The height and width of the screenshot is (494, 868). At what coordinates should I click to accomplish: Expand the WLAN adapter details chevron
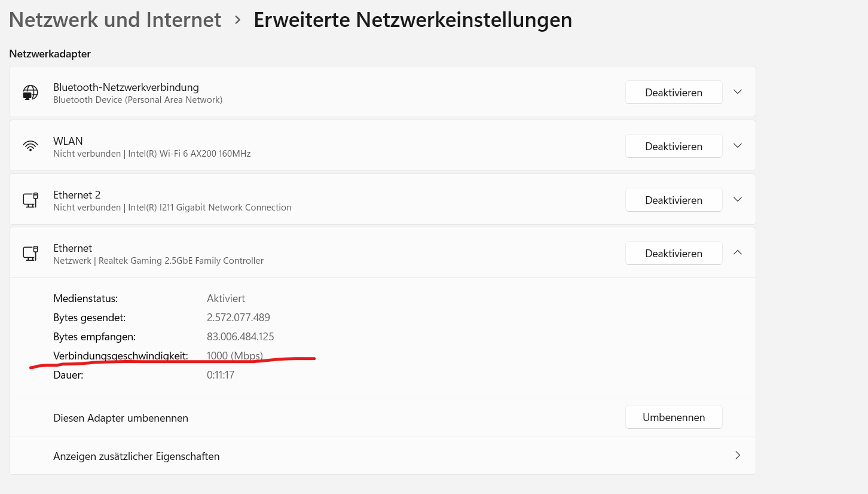(738, 146)
